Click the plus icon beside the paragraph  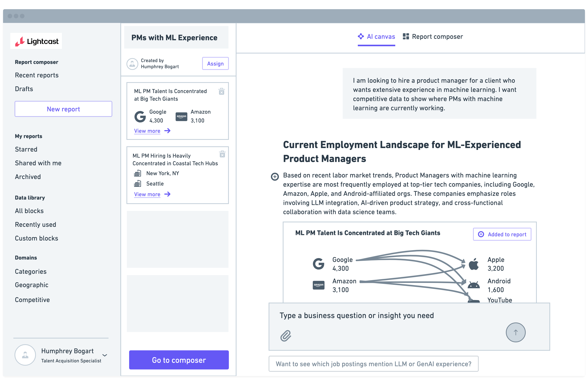coord(275,177)
